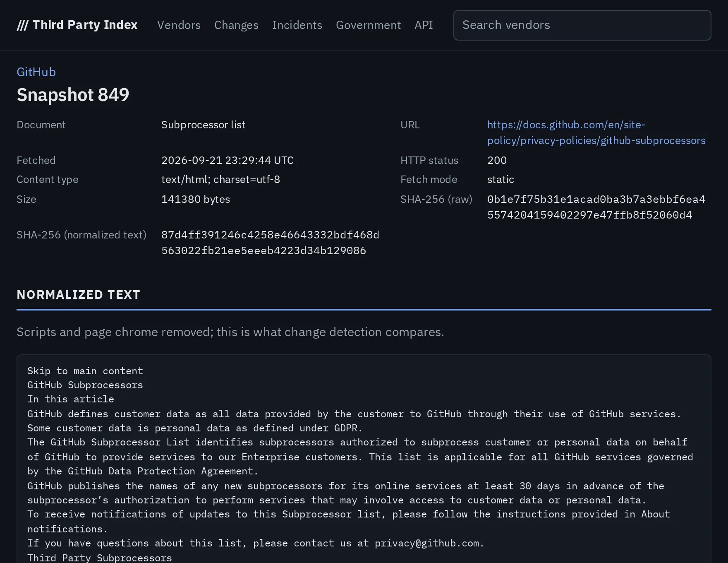Click the content type text/html; charset=utf-8

220,179
